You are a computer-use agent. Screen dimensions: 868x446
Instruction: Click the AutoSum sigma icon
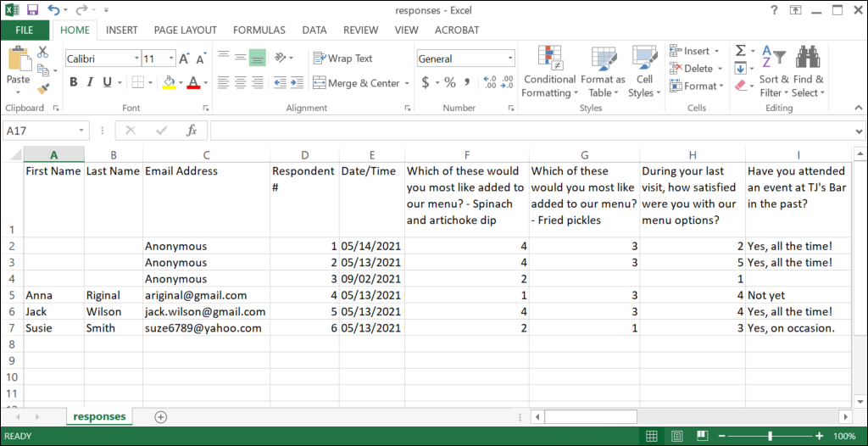coord(741,51)
